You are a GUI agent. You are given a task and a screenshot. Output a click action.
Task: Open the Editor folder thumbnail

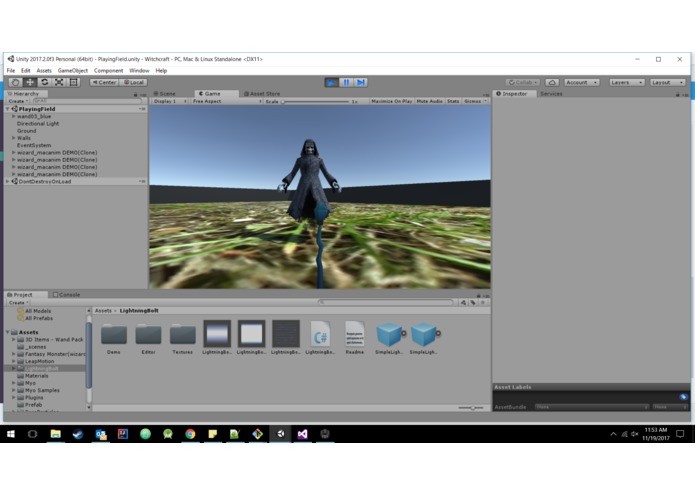point(148,335)
